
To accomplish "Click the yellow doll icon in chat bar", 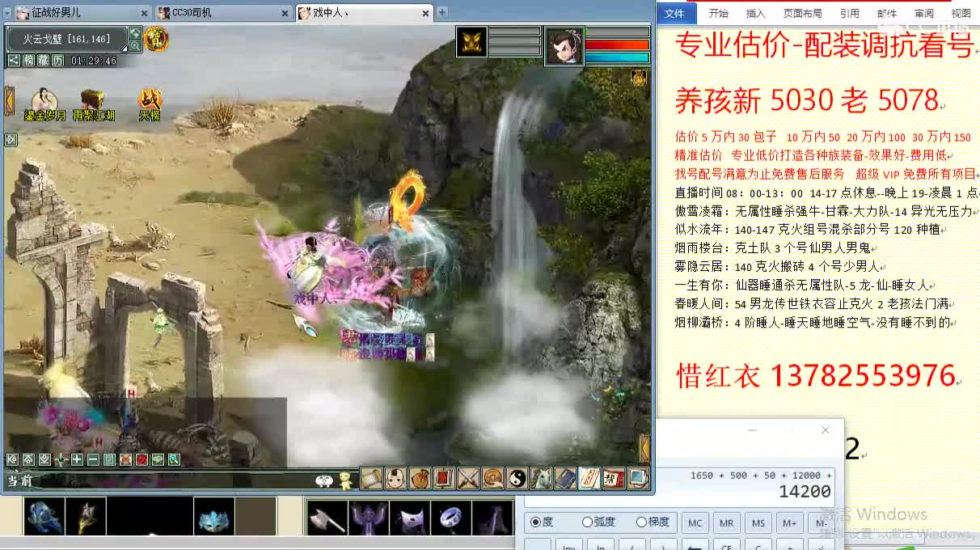I will click(345, 480).
